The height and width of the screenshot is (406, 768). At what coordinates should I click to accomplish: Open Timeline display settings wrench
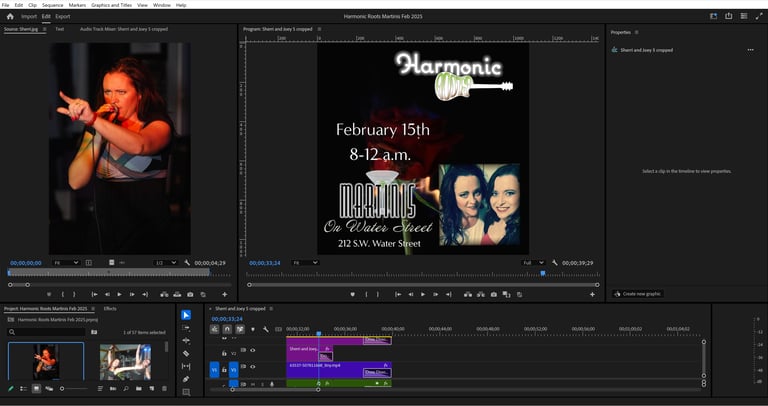pos(266,329)
